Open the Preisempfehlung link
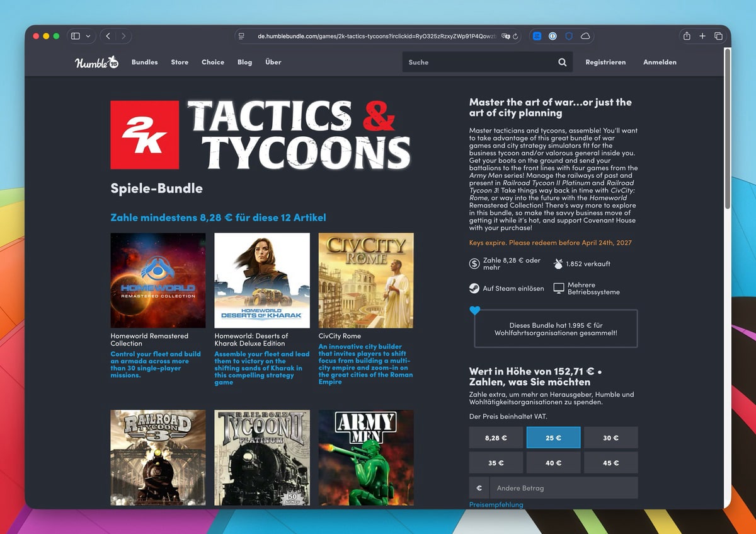The width and height of the screenshot is (756, 534). click(496, 504)
